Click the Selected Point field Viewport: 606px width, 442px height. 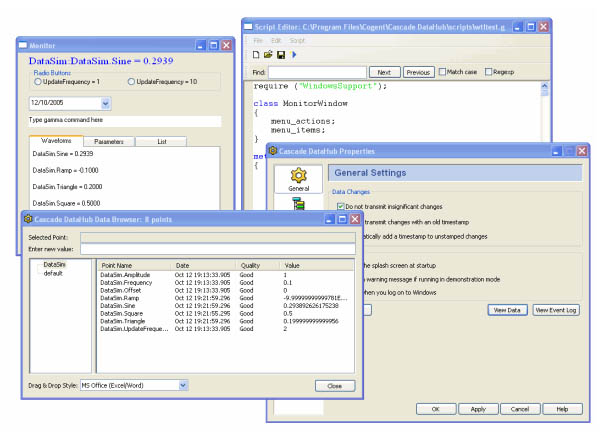click(x=218, y=238)
